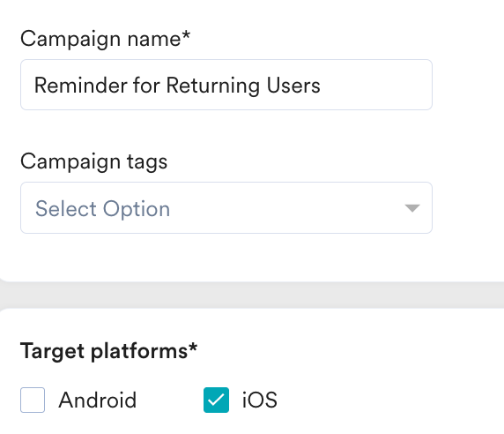The image size is (504, 434).
Task: Click the iOS text label
Action: (x=259, y=400)
